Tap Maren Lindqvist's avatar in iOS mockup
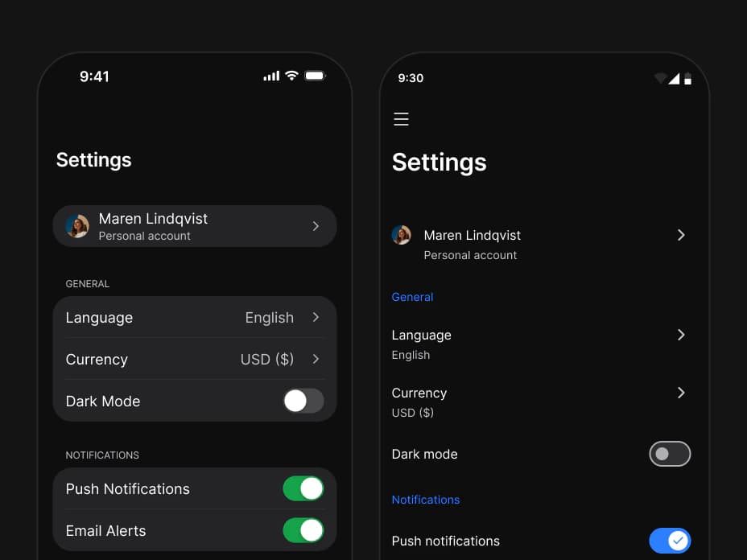 pos(77,226)
